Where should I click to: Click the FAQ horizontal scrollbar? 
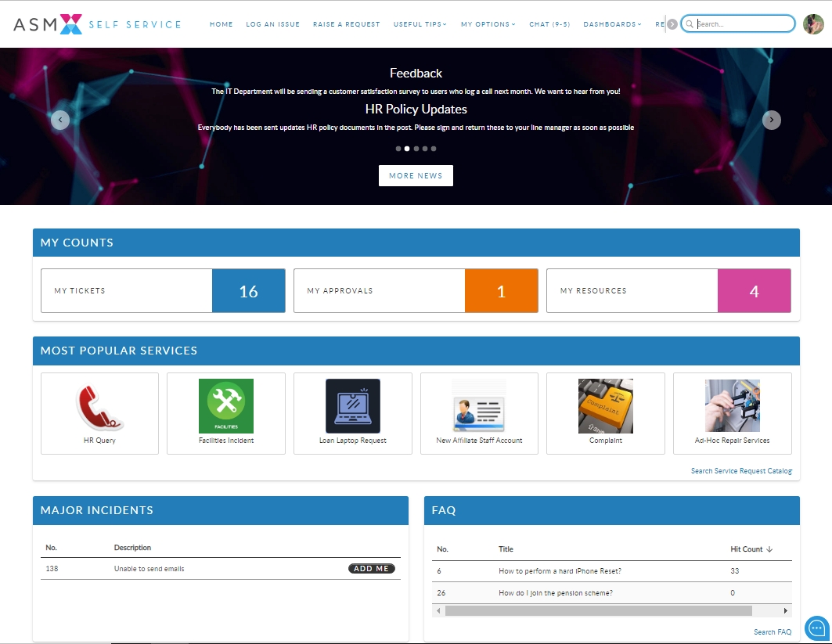tap(598, 610)
